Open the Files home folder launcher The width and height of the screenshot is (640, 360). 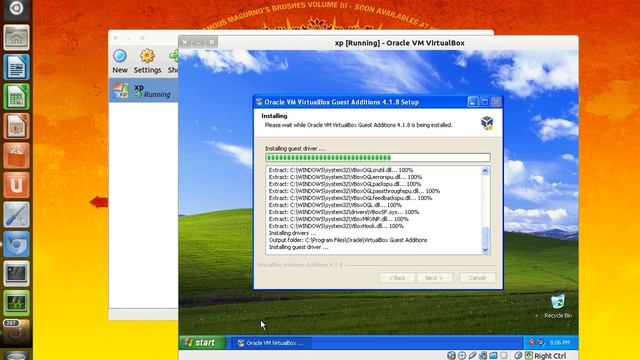[x=16, y=38]
